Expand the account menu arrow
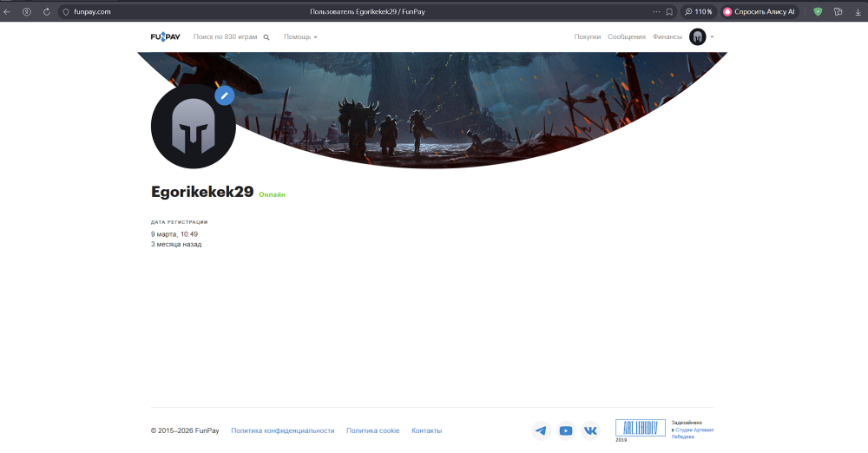Image resolution: width=868 pixels, height=453 pixels. coord(712,37)
